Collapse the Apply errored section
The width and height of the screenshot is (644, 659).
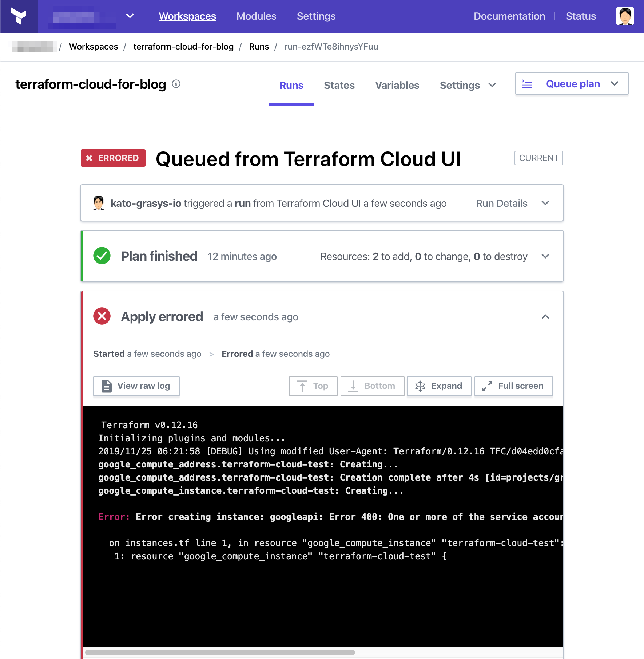(545, 317)
